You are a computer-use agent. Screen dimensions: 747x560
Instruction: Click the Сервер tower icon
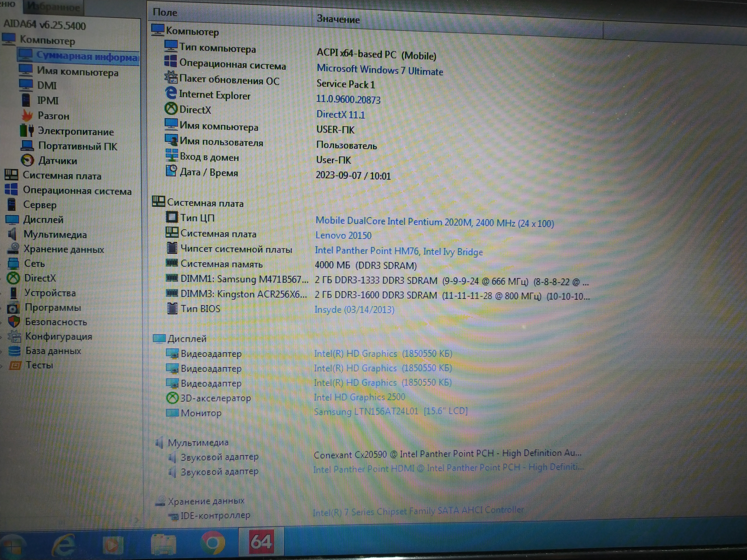coord(12,204)
